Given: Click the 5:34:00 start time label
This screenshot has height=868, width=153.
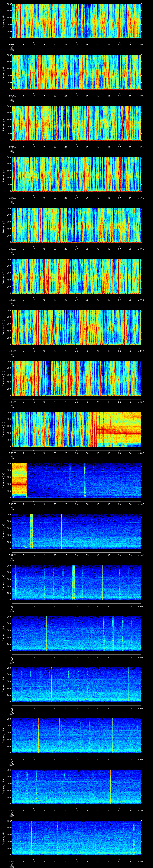Looking at the screenshot, I should coord(12,197).
